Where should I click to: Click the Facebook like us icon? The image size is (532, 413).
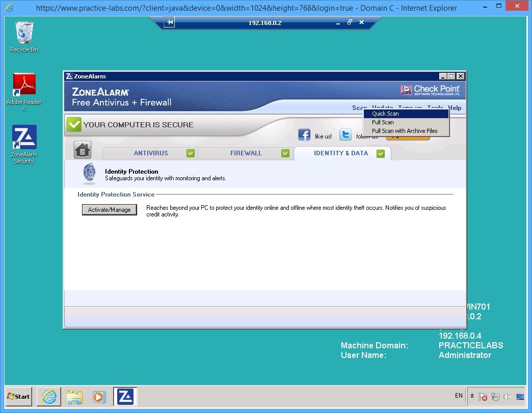pos(304,134)
